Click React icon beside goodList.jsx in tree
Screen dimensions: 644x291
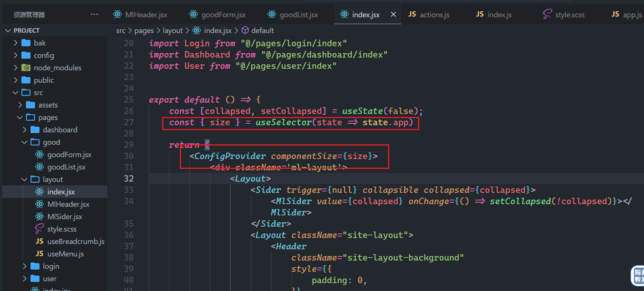click(40, 167)
